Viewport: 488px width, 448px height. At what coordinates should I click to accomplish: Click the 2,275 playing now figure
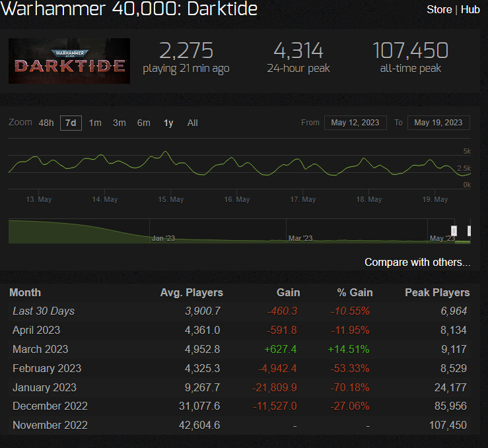(x=186, y=50)
